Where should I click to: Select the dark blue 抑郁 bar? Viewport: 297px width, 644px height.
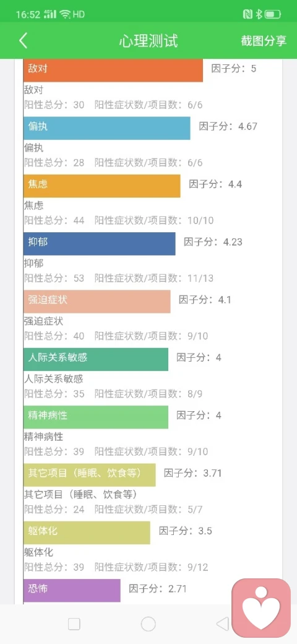tap(99, 244)
